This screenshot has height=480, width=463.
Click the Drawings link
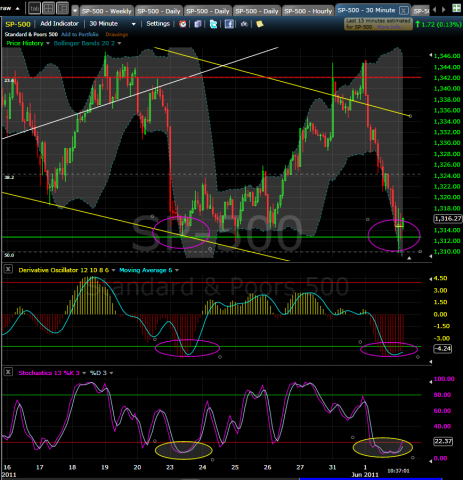(x=117, y=34)
